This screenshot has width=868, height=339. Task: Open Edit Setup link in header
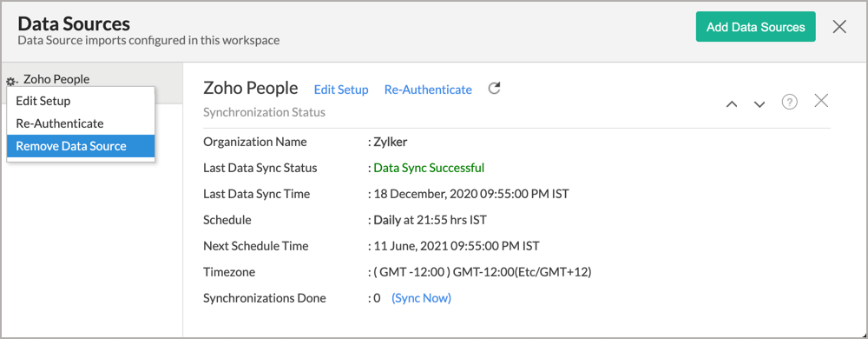click(341, 90)
